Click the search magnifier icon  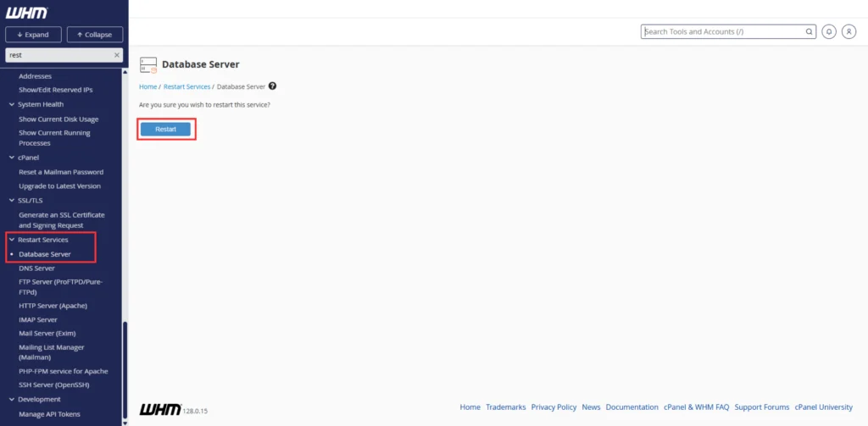pos(809,32)
